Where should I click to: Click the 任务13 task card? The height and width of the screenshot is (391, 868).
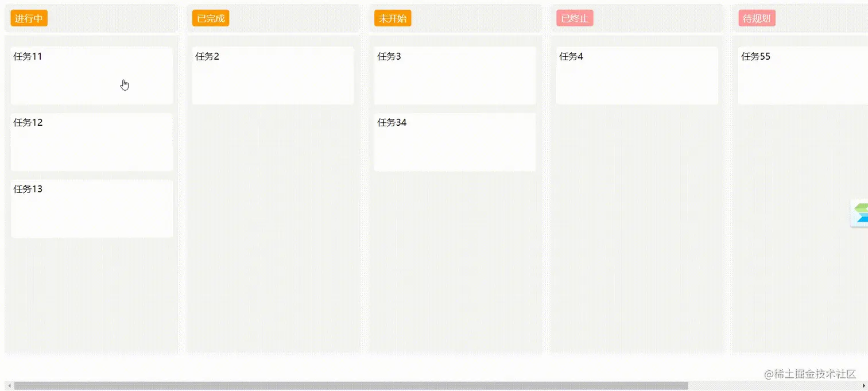click(91, 208)
